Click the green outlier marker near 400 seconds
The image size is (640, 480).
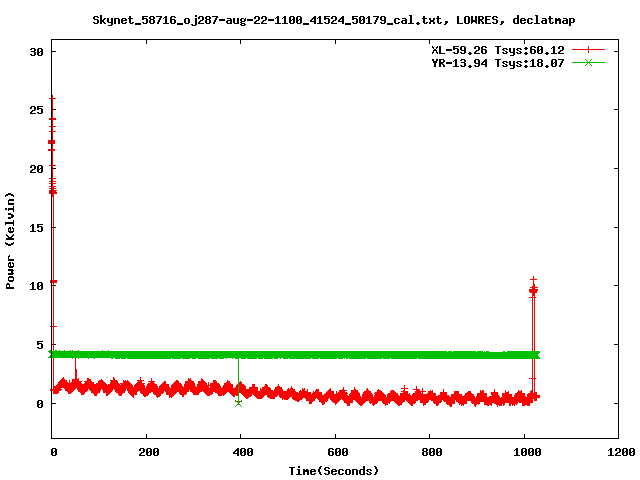pyautogui.click(x=238, y=403)
